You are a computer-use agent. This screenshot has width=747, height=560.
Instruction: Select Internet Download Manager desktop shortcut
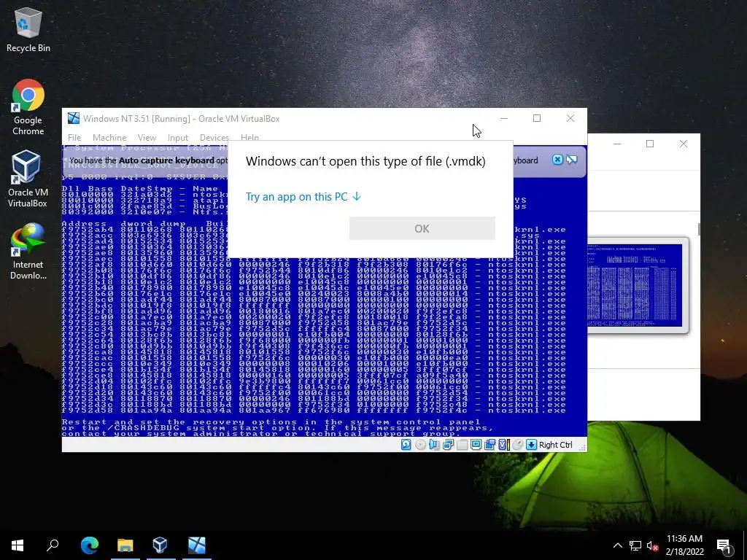[x=28, y=252]
